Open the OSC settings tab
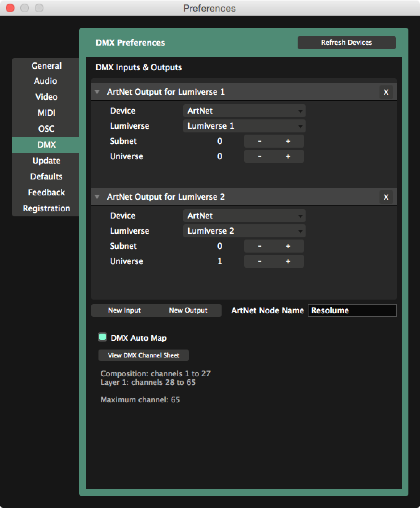 click(x=46, y=129)
